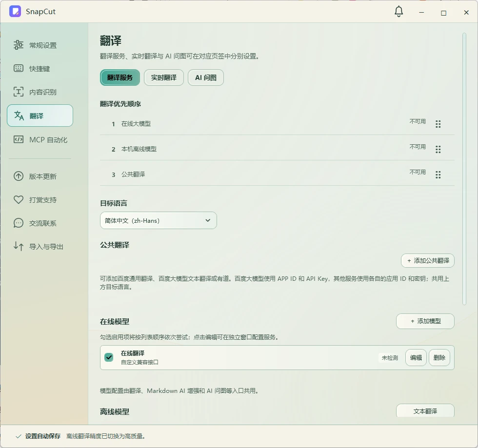
Task: Click the 导入与导出 arrows icon
Action: [19, 246]
